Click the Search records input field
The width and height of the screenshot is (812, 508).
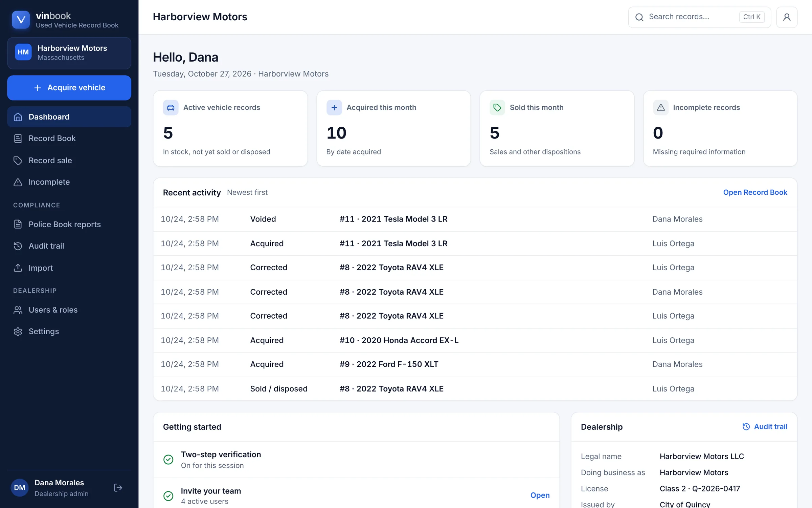coord(699,17)
